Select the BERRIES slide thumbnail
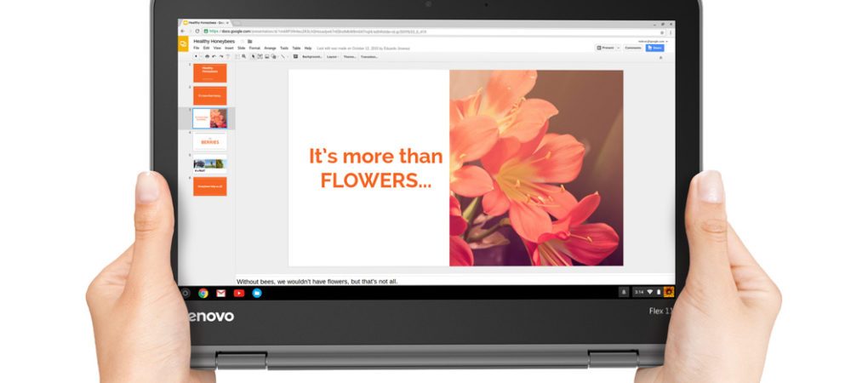The width and height of the screenshot is (868, 383). pos(209,140)
